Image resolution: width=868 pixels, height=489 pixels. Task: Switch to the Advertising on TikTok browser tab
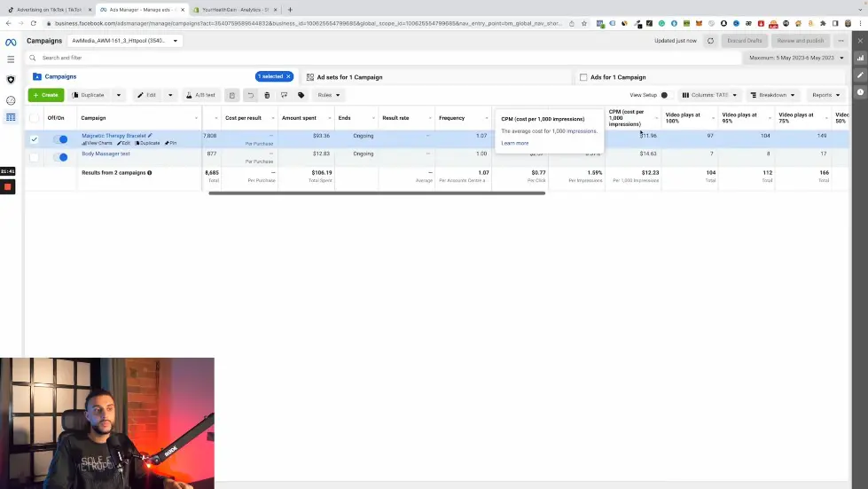coord(49,10)
